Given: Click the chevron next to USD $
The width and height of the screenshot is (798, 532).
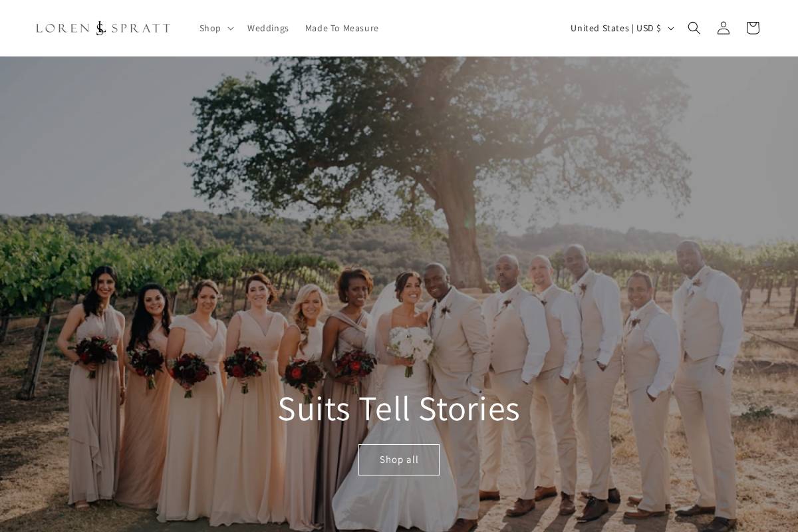Looking at the screenshot, I should (670, 28).
